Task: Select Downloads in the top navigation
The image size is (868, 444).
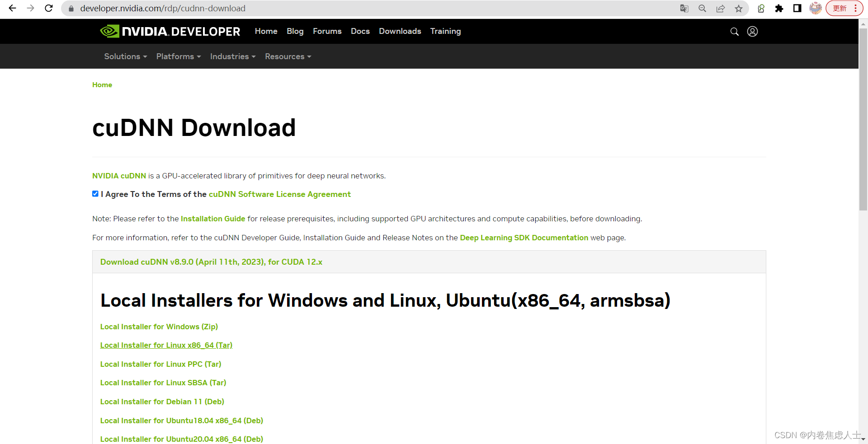Action: 400,31
